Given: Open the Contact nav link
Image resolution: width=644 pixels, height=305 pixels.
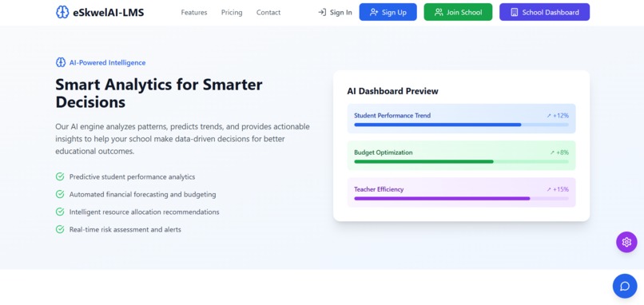Looking at the screenshot, I should 268,12.
